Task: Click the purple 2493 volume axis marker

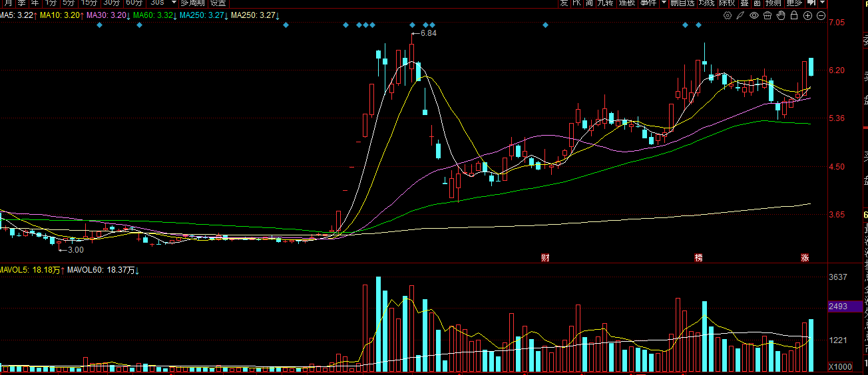Action: (x=837, y=307)
